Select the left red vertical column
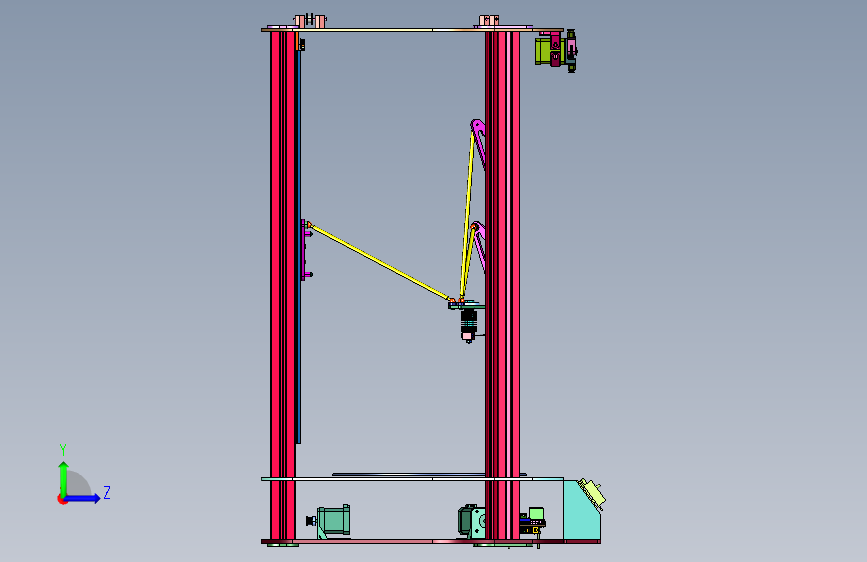Screen dimensions: 867x562 (283, 285)
